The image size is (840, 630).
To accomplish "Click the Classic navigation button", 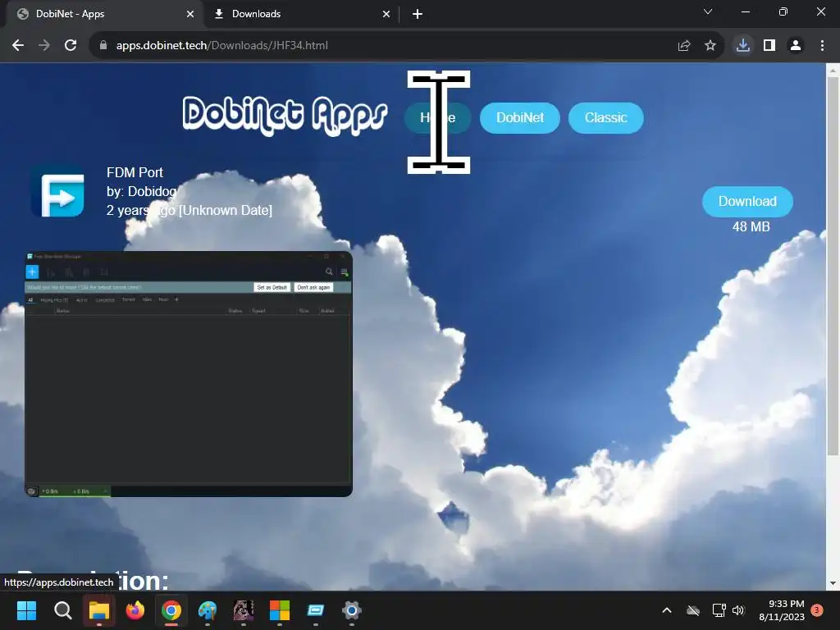I will tap(605, 118).
